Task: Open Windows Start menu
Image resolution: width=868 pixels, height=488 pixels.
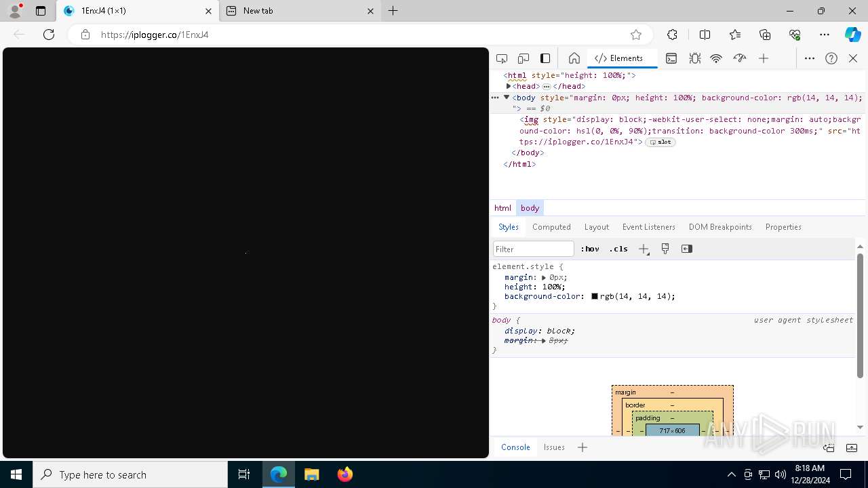Action: click(x=16, y=474)
